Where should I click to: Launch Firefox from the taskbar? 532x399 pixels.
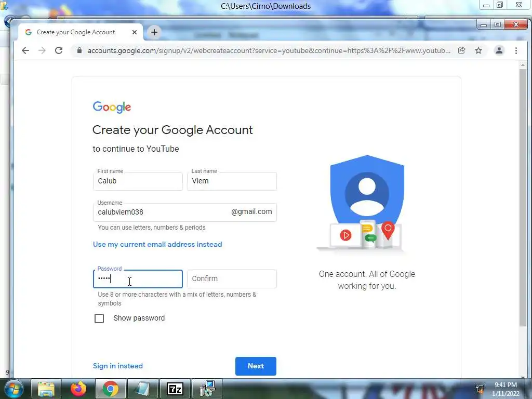[x=78, y=389]
